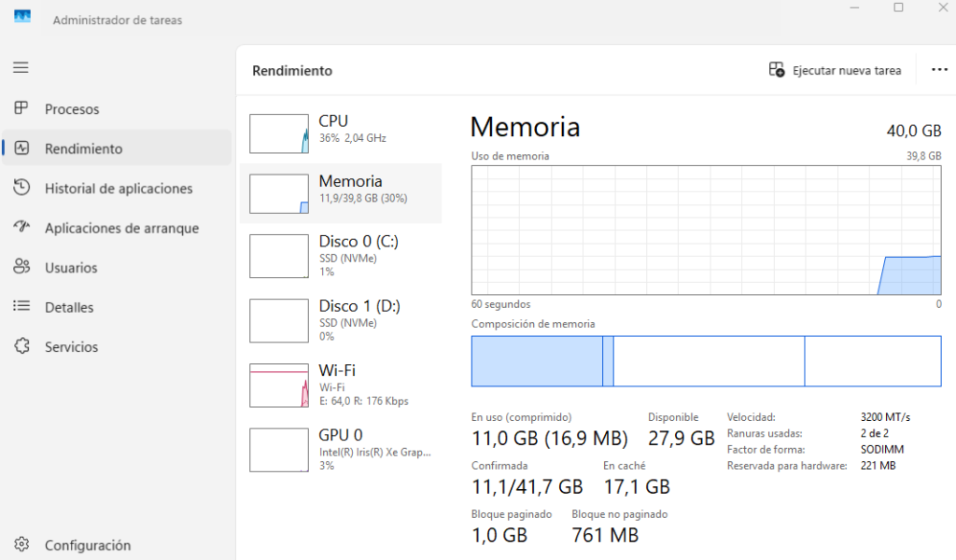Open the more options ellipsis menu
The image size is (956, 560).
click(x=939, y=69)
